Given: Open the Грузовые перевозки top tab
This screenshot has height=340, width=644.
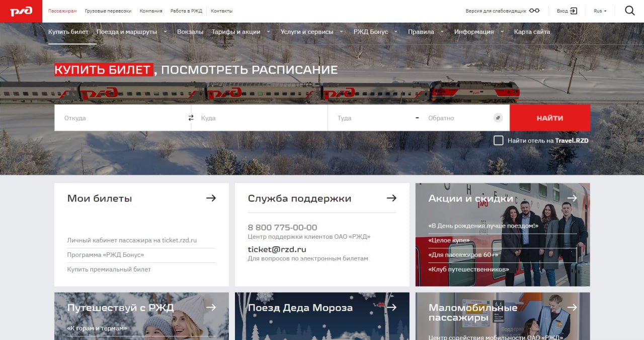Looking at the screenshot, I should click(108, 11).
